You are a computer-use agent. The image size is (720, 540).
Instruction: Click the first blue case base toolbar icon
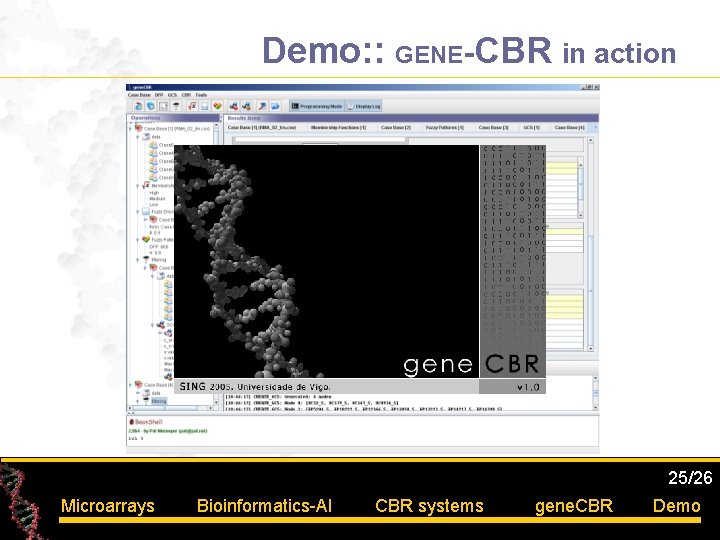(138, 106)
